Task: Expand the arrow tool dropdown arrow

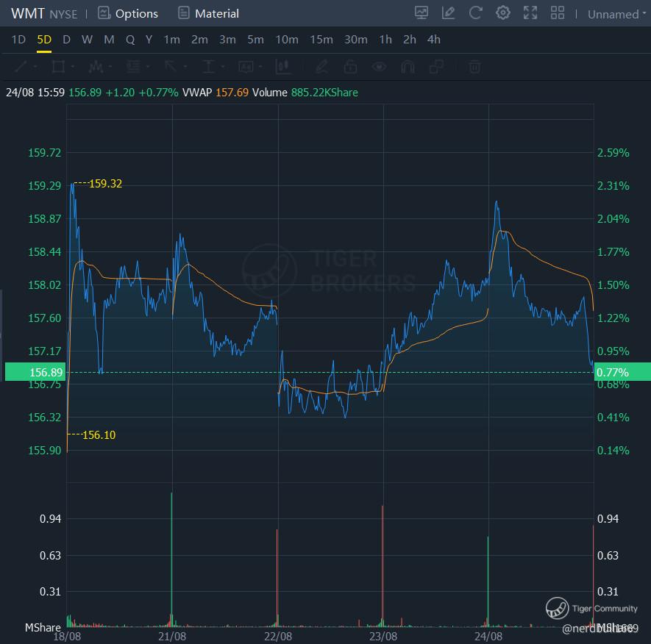Action: 185,66
